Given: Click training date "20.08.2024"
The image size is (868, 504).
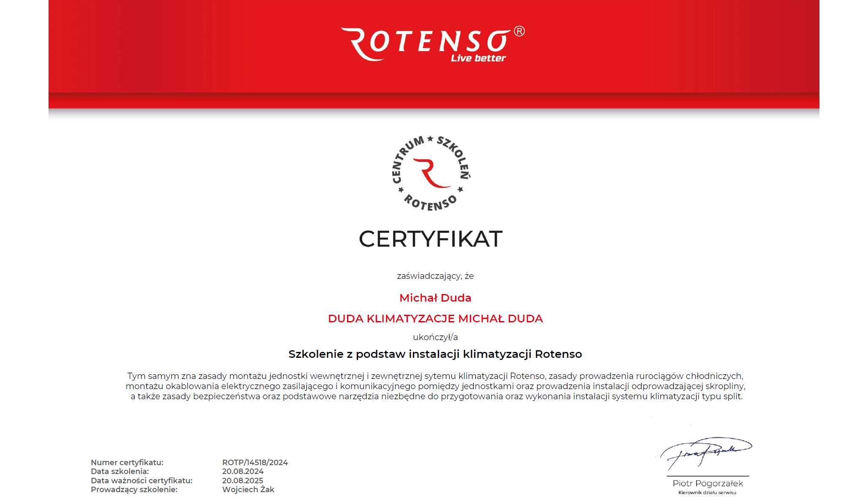Looking at the screenshot, I should tap(243, 471).
